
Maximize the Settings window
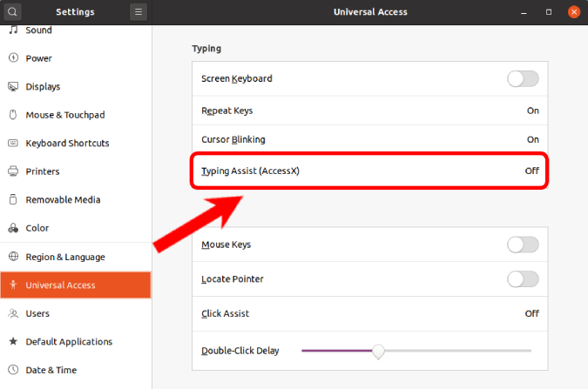point(549,12)
